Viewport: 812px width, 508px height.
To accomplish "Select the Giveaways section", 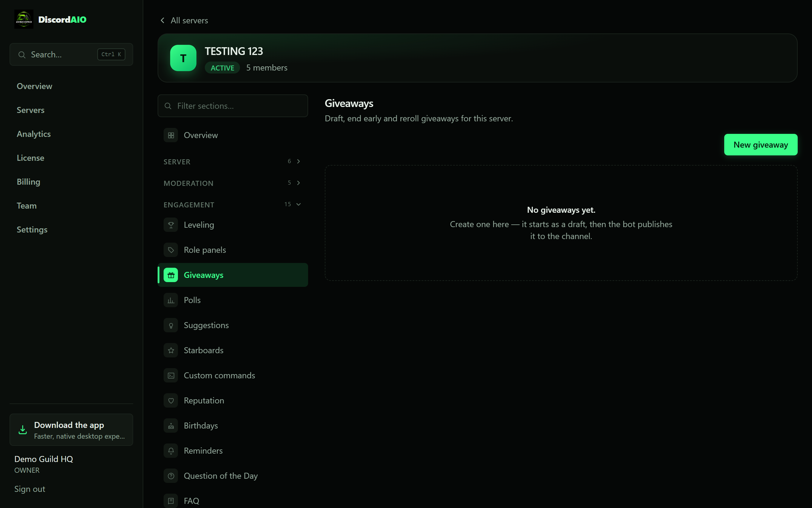I will pyautogui.click(x=233, y=275).
